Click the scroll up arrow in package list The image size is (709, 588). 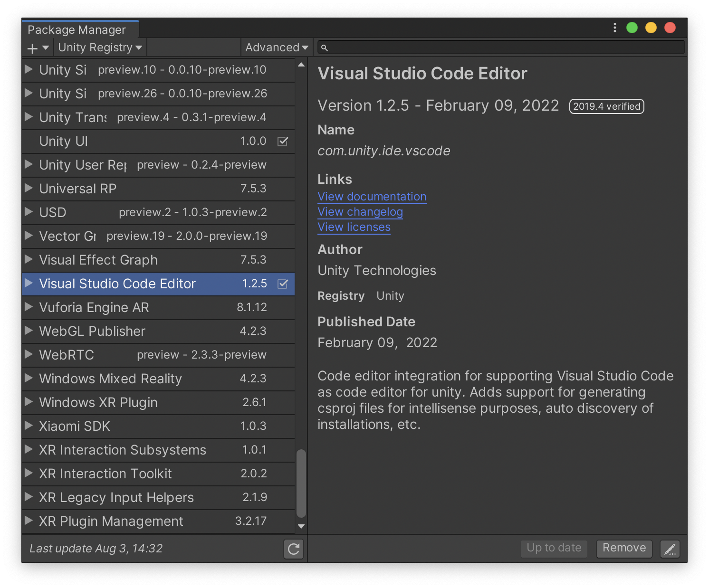point(301,65)
